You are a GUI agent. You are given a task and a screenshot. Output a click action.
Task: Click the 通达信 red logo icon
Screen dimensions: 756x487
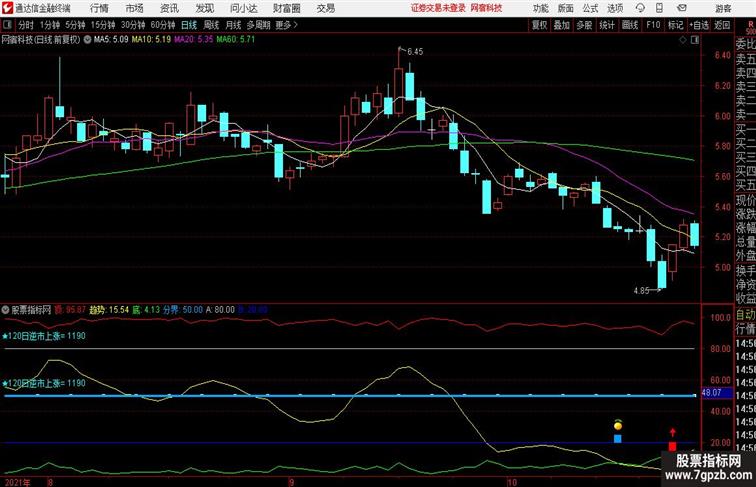click(7, 8)
